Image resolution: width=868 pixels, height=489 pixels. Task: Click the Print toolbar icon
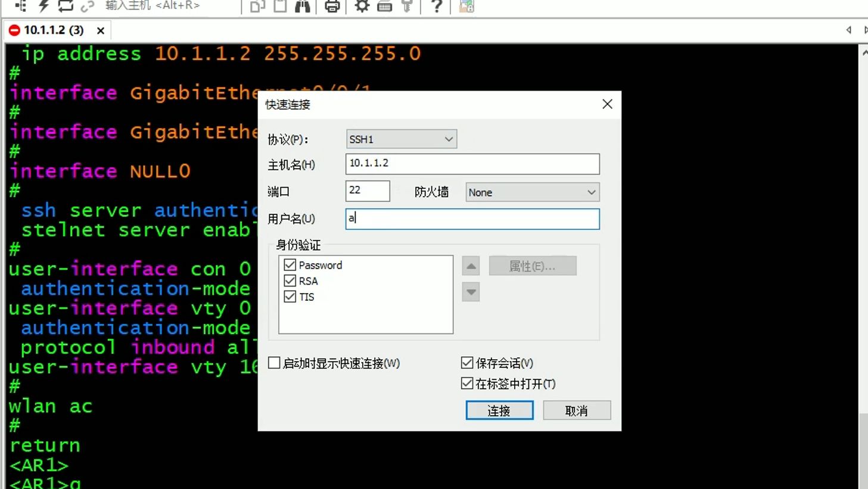[332, 6]
